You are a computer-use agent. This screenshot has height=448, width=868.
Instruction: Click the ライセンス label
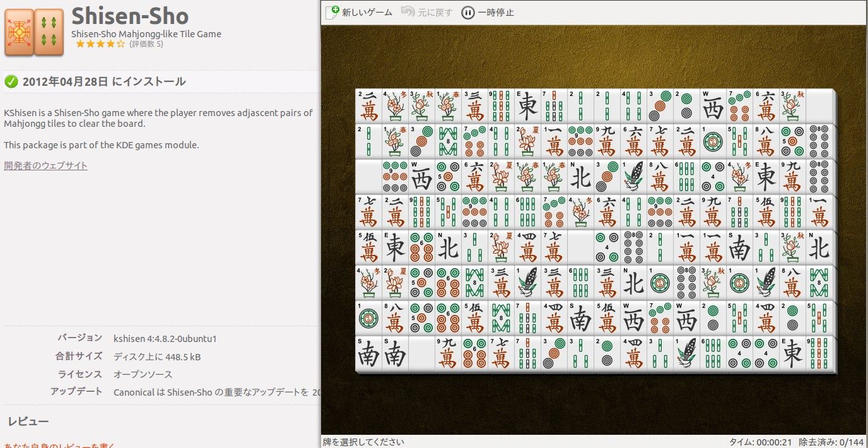80,374
